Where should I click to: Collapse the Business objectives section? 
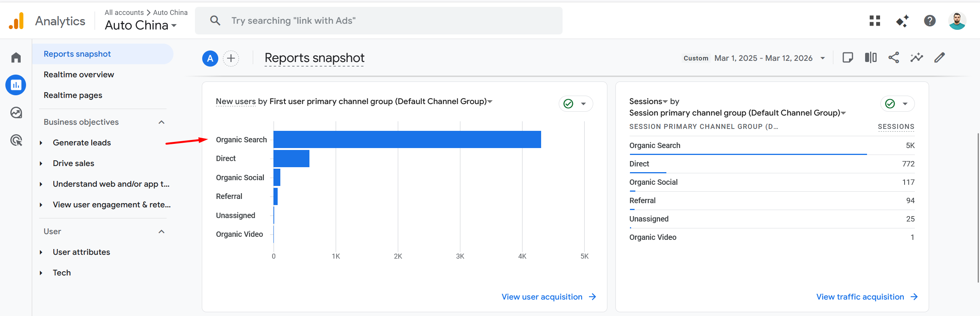click(x=161, y=122)
